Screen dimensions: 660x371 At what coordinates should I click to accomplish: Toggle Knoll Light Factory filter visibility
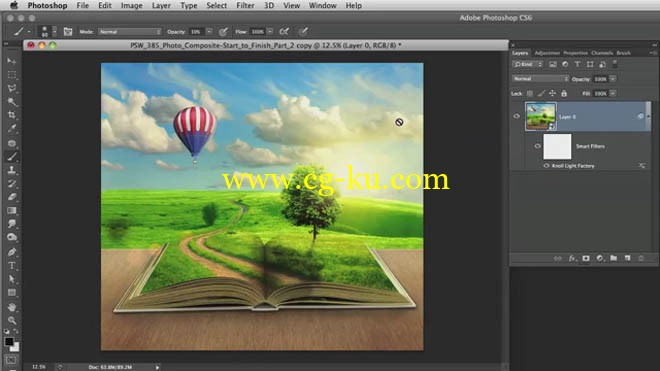(546, 166)
